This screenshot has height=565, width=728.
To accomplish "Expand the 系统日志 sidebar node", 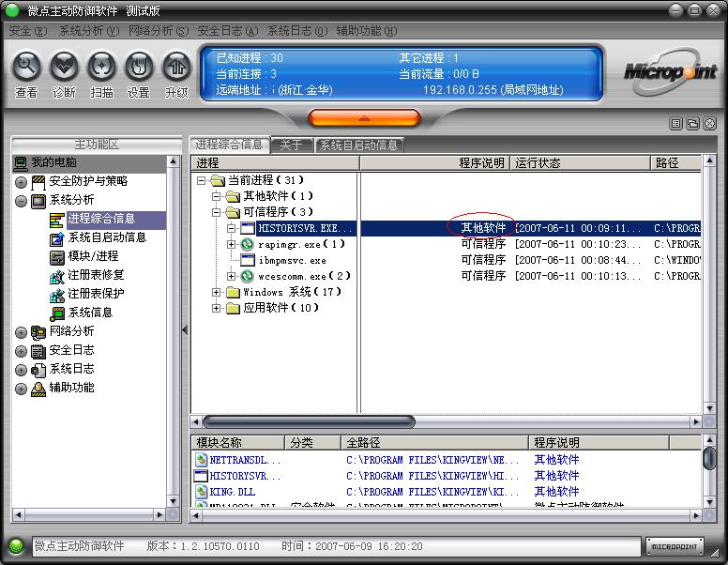I will click(21, 370).
